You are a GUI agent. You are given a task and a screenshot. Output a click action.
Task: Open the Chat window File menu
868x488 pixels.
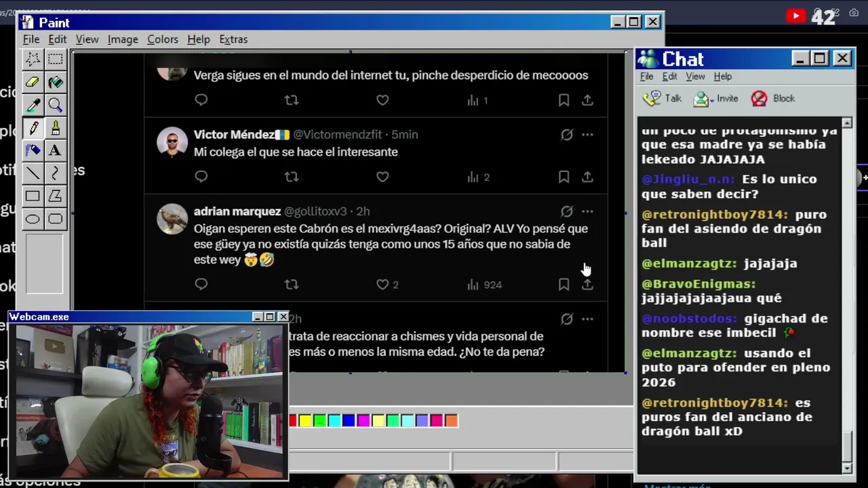click(x=647, y=77)
